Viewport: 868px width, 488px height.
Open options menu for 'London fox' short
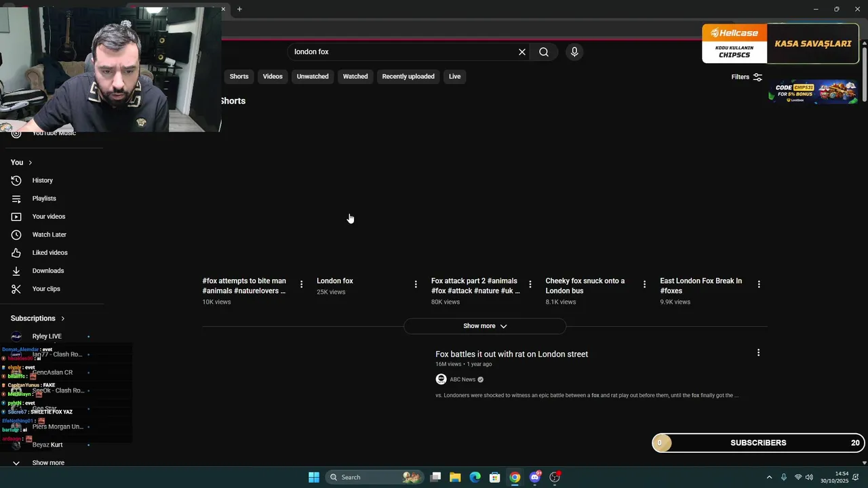[x=416, y=285]
